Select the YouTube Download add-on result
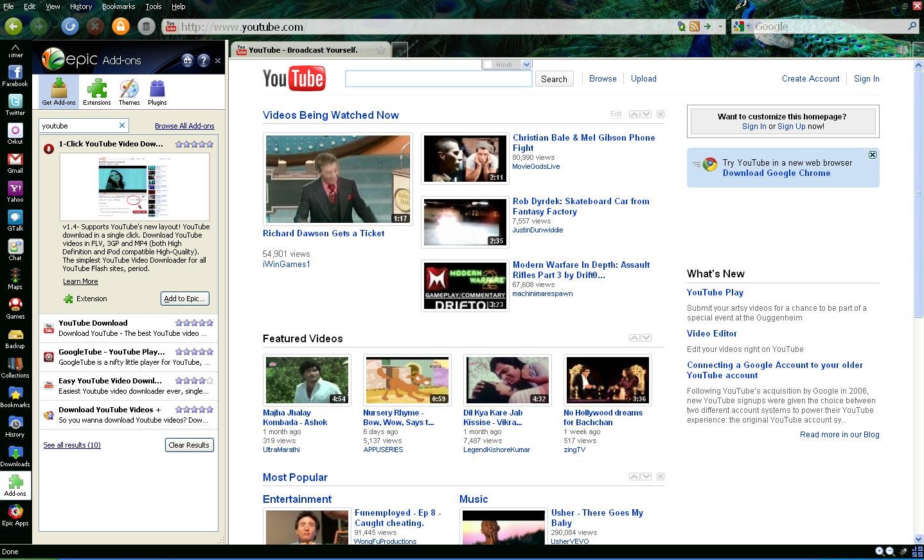The height and width of the screenshot is (560, 924). pyautogui.click(x=129, y=328)
